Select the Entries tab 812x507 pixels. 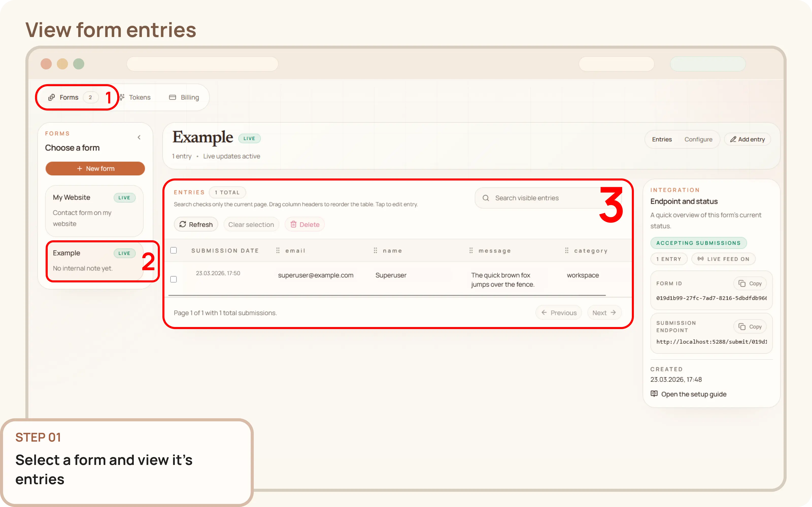tap(662, 139)
